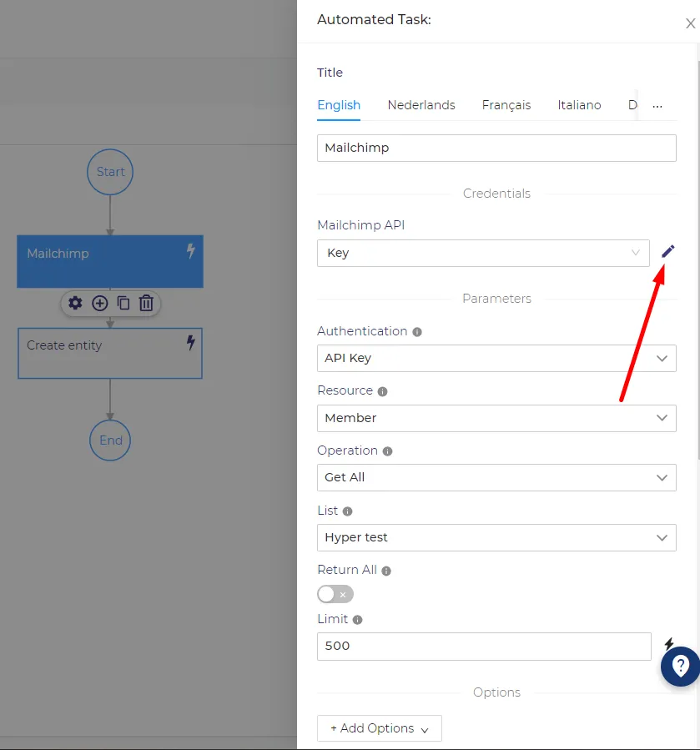This screenshot has width=700, height=750.
Task: Open settings gear for the Mailchimp node
Action: pos(75,303)
